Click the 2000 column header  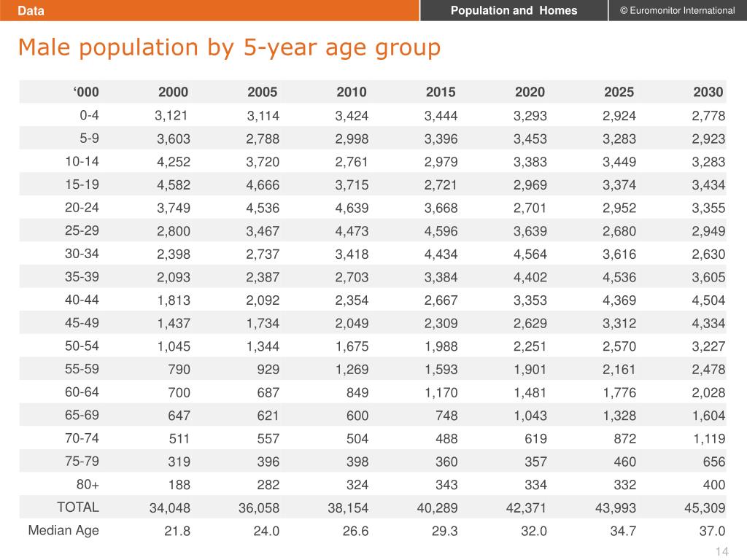click(x=173, y=92)
